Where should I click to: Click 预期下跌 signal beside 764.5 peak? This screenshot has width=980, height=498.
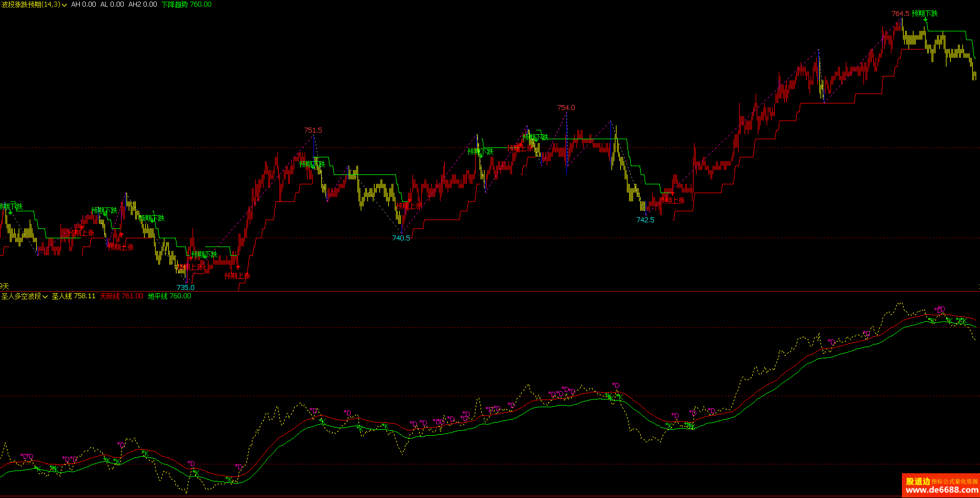pyautogui.click(x=925, y=14)
